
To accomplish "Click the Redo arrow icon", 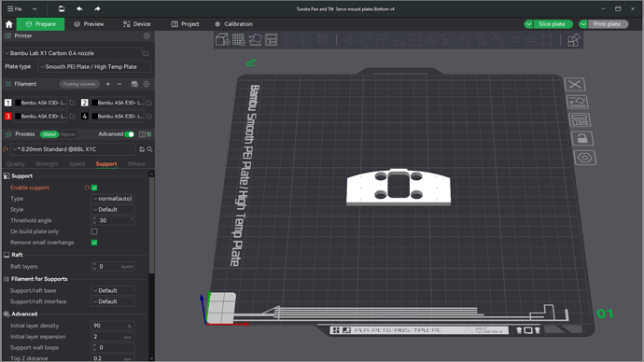I will 97,8.
